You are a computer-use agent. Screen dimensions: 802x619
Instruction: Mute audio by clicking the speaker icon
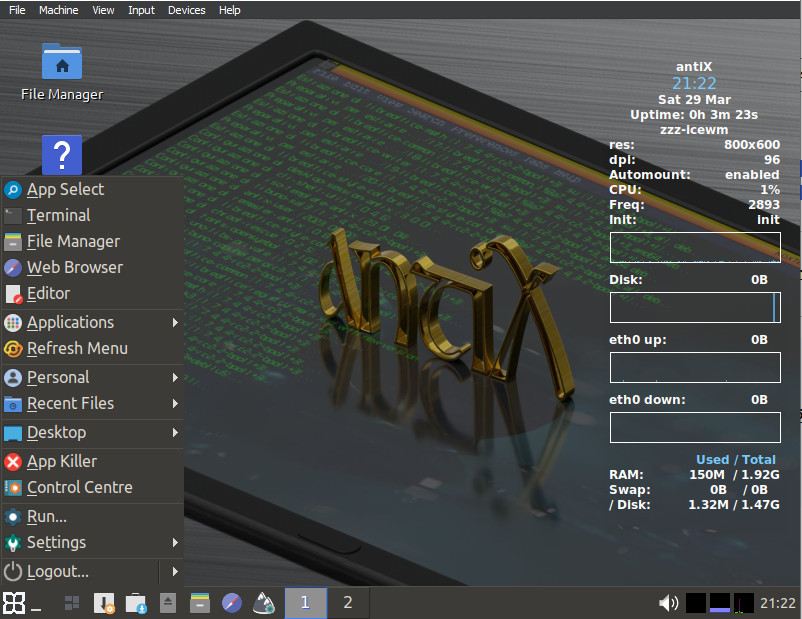(x=668, y=602)
